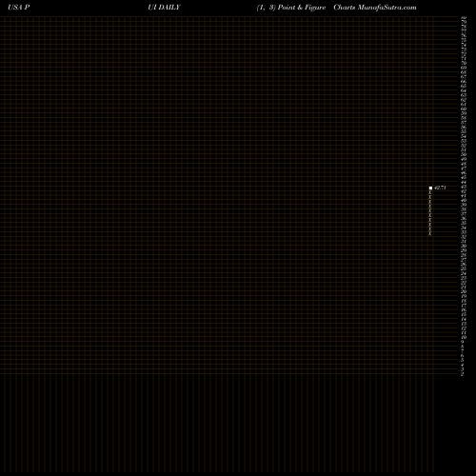Viewport: 476px width, 476px height.
Task: Click the white current-price square marker
Action: click(x=430, y=188)
